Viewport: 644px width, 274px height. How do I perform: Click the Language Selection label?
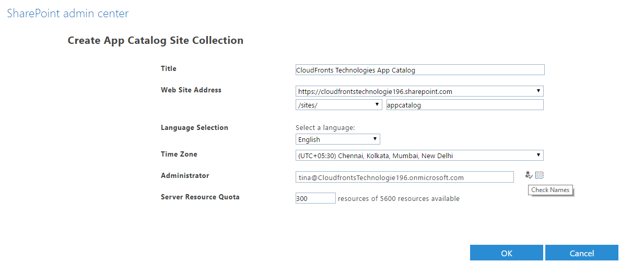click(x=194, y=127)
